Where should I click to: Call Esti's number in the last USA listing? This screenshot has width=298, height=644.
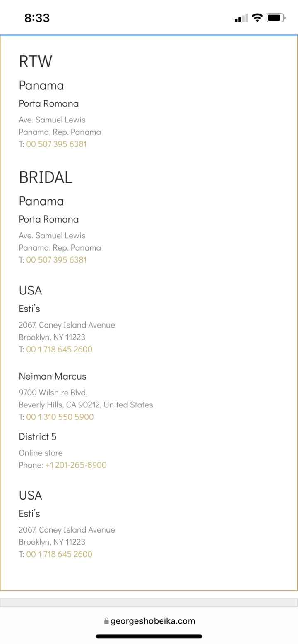(59, 554)
